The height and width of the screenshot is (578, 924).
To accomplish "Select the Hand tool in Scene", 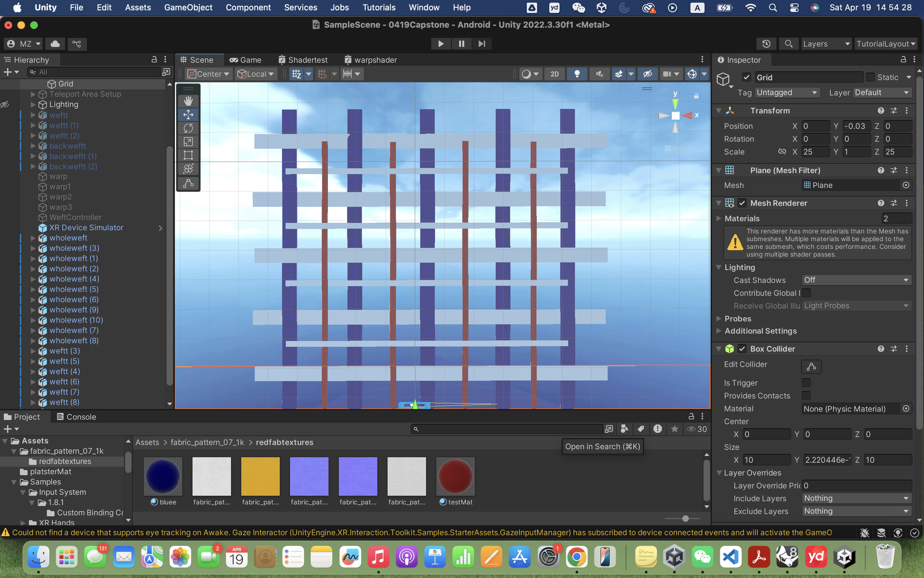I will point(188,101).
